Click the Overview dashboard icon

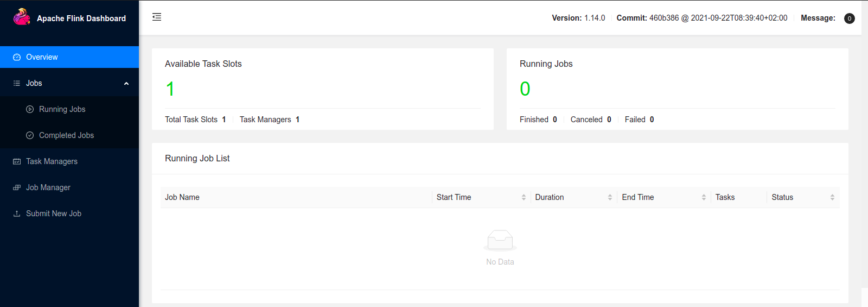click(x=17, y=57)
